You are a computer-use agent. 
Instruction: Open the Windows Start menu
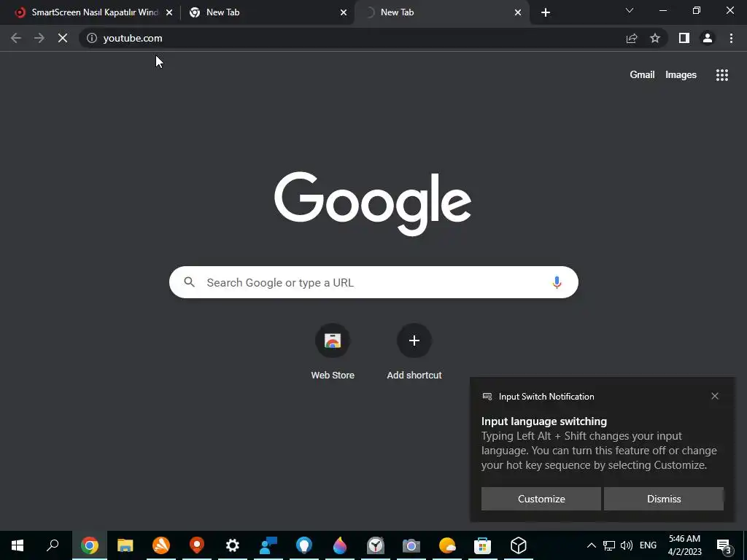point(18,545)
